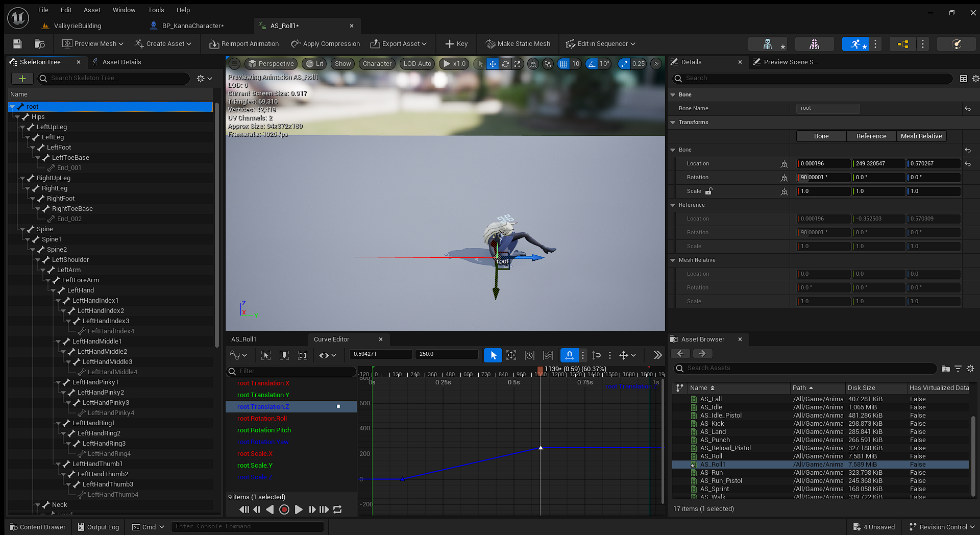Image resolution: width=980 pixels, height=535 pixels.
Task: Open the Tools menu
Action: pos(156,10)
